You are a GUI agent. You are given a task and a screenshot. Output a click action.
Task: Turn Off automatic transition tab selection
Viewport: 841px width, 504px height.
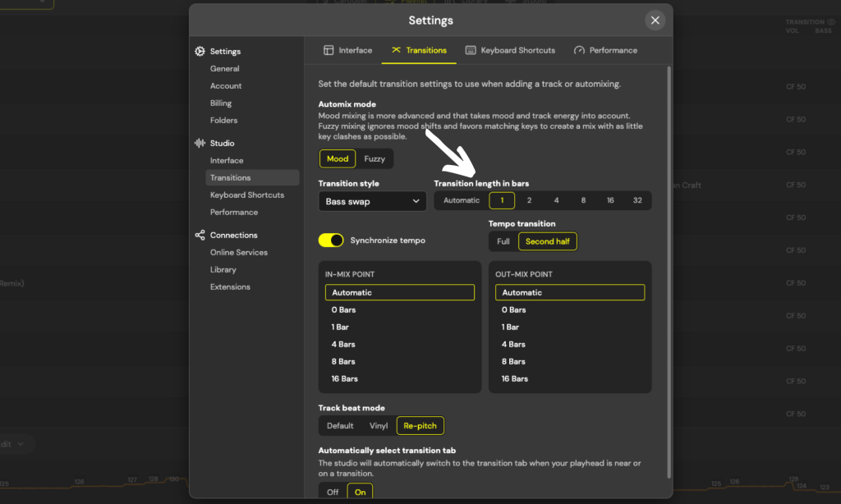pos(332,492)
